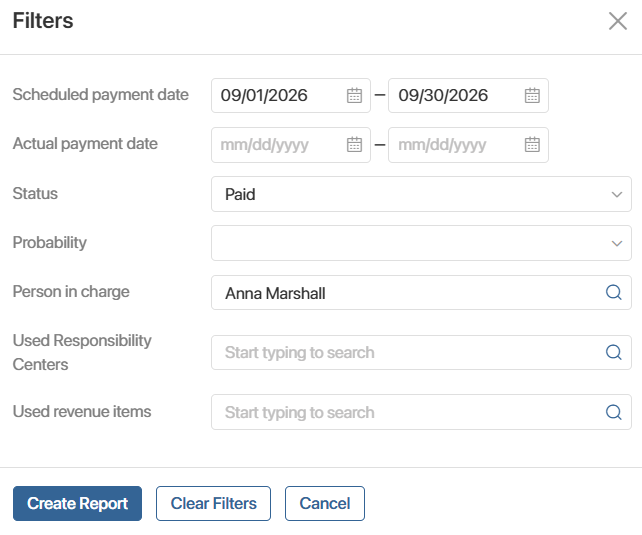Screen dimensions: 642x535
Task: Click the Clear Filters button
Action: [213, 503]
